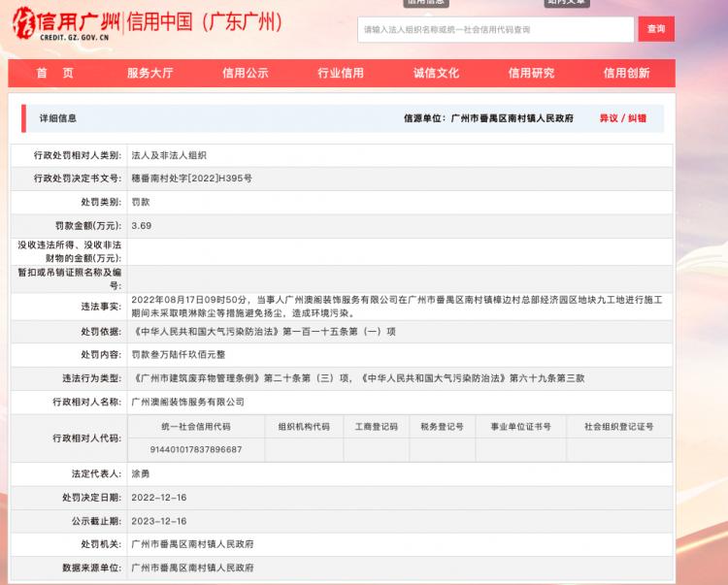Click the 税务登记号 column header

(442, 426)
